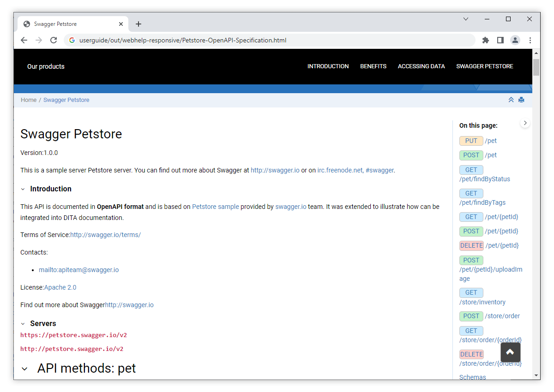The image size is (554, 392).
Task: Jump to Schemas in the page outline
Action: 473,377
